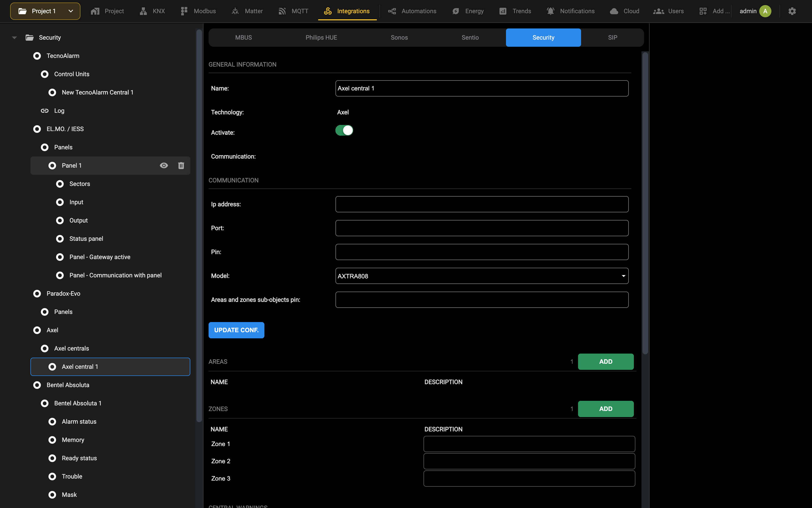Open the Users group icon
The height and width of the screenshot is (508, 812).
click(659, 11)
